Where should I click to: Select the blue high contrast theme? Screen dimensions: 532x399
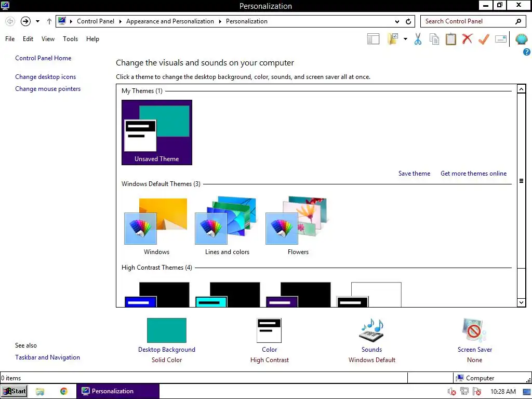pos(157,295)
